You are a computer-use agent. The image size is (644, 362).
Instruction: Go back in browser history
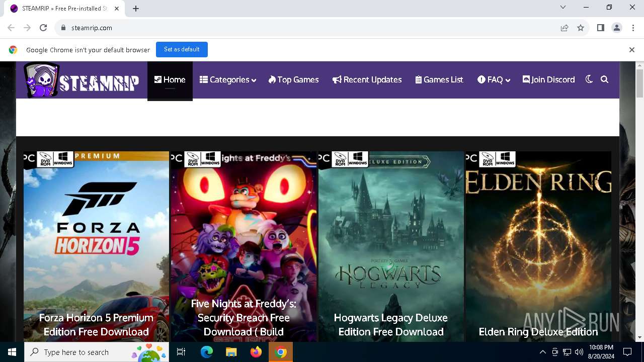pos(11,28)
